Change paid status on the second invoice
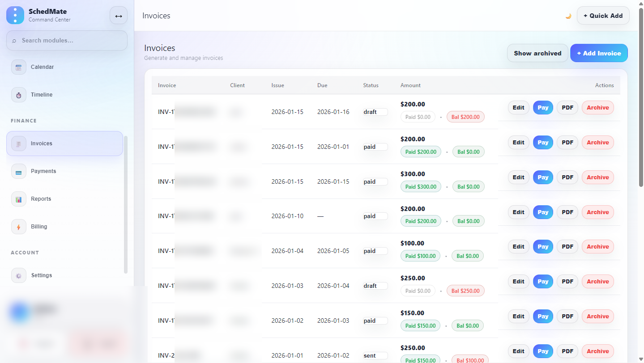 pos(375,146)
